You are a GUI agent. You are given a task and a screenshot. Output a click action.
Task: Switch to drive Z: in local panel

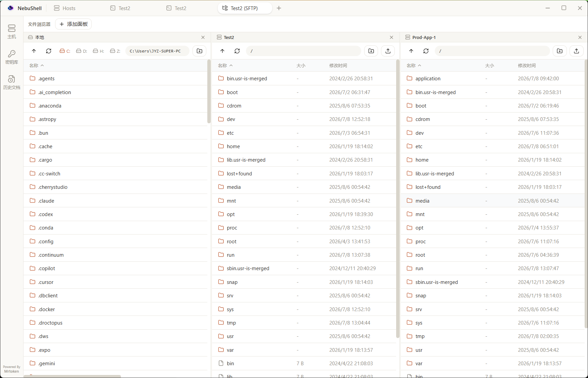(115, 51)
